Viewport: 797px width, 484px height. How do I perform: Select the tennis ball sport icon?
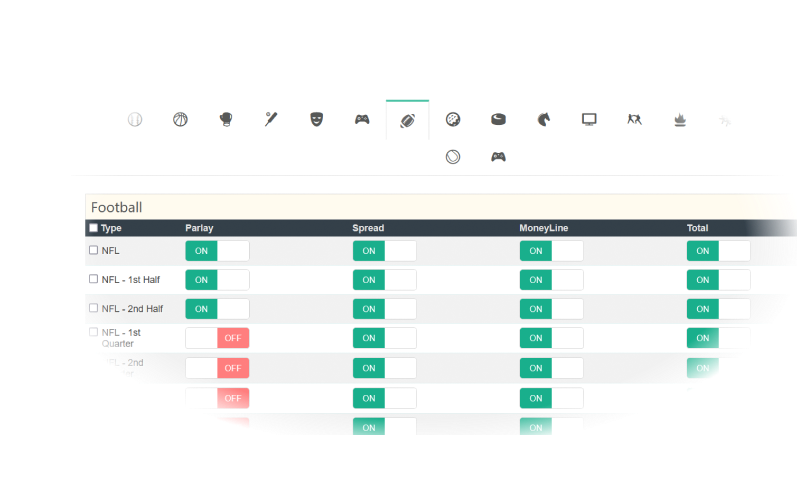pos(453,157)
